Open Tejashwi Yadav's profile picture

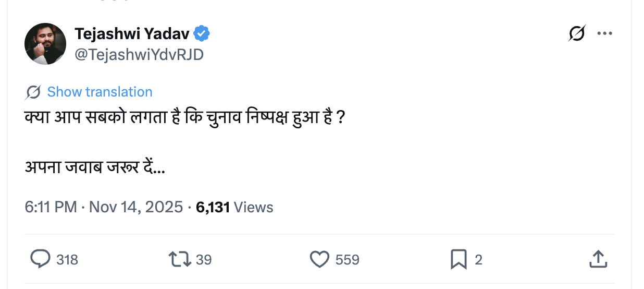pyautogui.click(x=45, y=44)
